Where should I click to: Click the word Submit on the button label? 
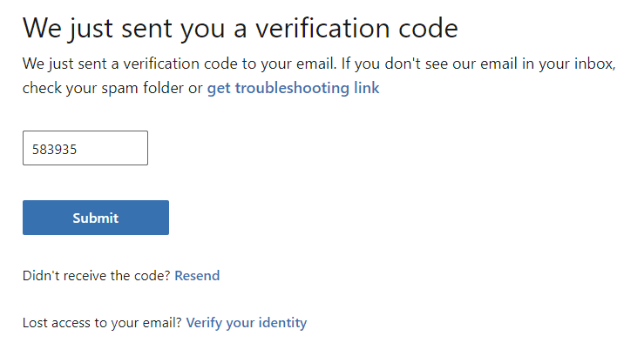(96, 218)
